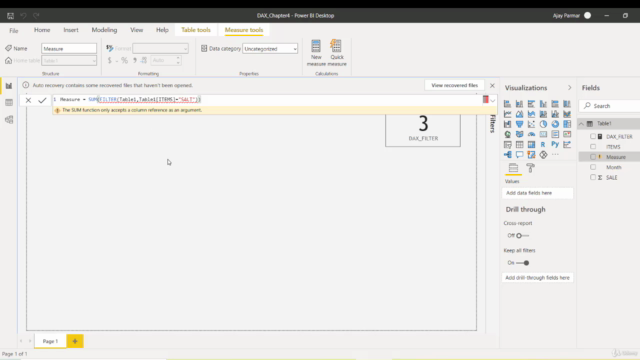
Task: Click View recovered files button
Action: tap(454, 85)
